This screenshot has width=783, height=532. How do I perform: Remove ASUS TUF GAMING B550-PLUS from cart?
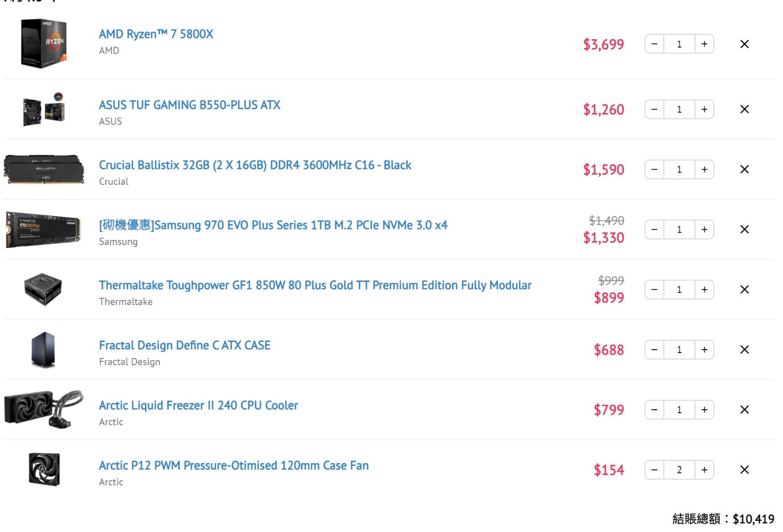click(x=744, y=109)
